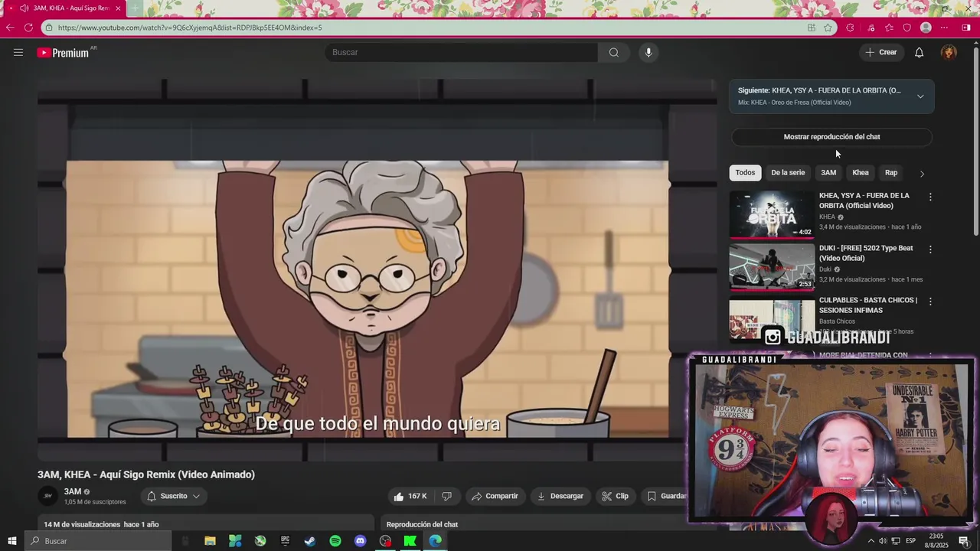This screenshot has height=551, width=980.
Task: Save the video with Guardar
Action: coord(667,496)
